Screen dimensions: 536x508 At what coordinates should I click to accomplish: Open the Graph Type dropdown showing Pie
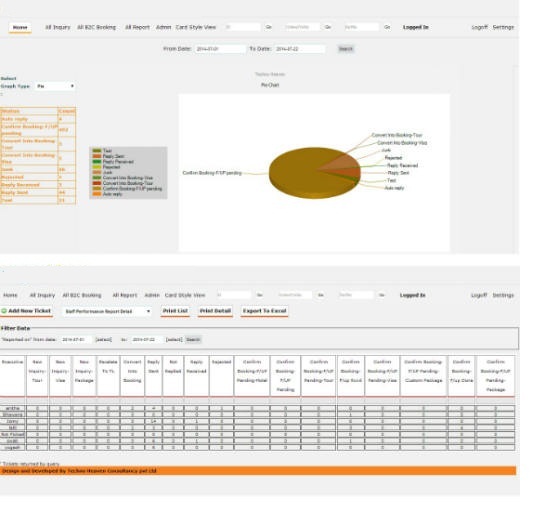55,86
